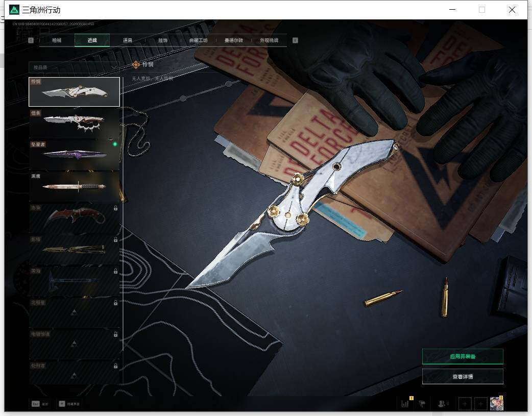This screenshot has width=532, height=416.
Task: Click the lock icon on the 北极星 slot
Action: point(116,303)
